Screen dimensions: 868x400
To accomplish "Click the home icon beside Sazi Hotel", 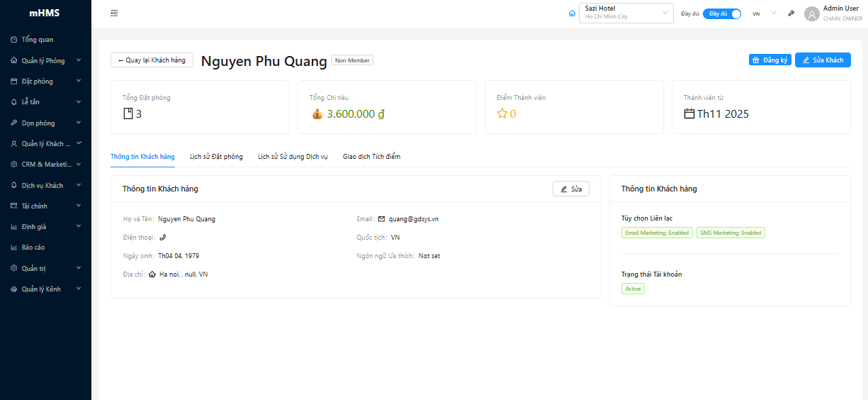I will point(572,13).
